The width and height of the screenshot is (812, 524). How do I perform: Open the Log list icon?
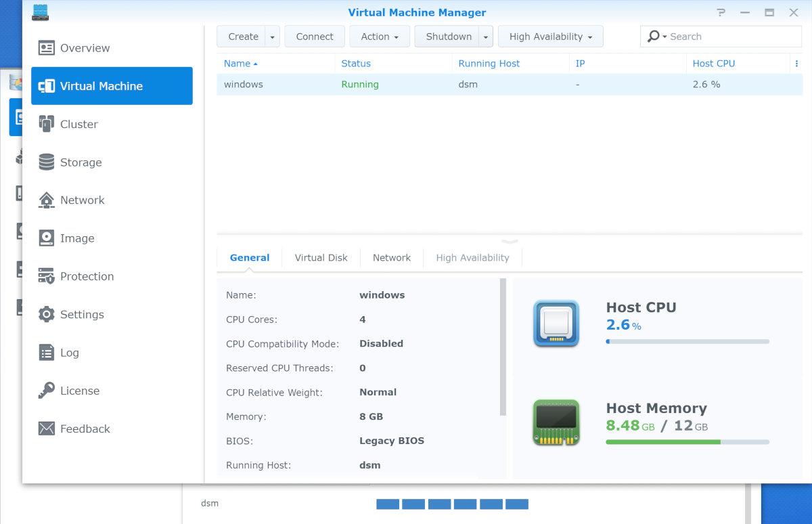46,353
